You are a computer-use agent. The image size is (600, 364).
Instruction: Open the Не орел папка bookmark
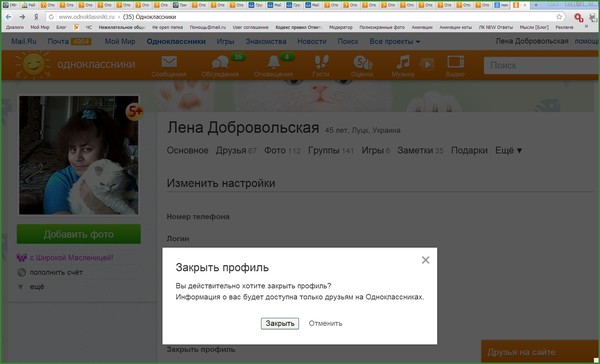click(167, 27)
